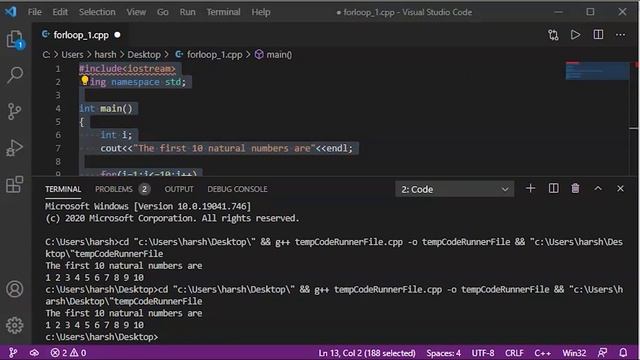
Task: Open the Terminal menu
Action: [x=223, y=12]
